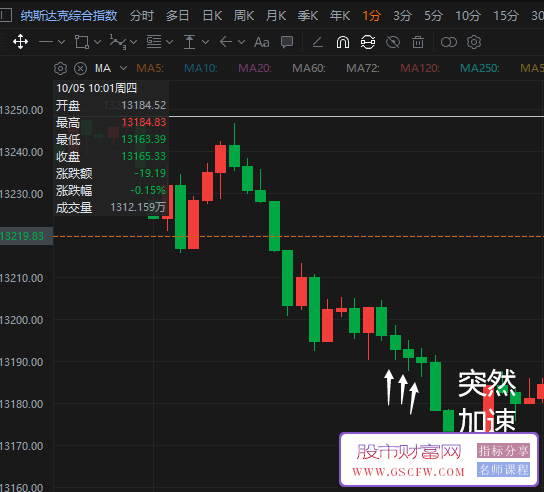Select the 15分 timeframe tab
The image size is (544, 492).
click(x=506, y=16)
